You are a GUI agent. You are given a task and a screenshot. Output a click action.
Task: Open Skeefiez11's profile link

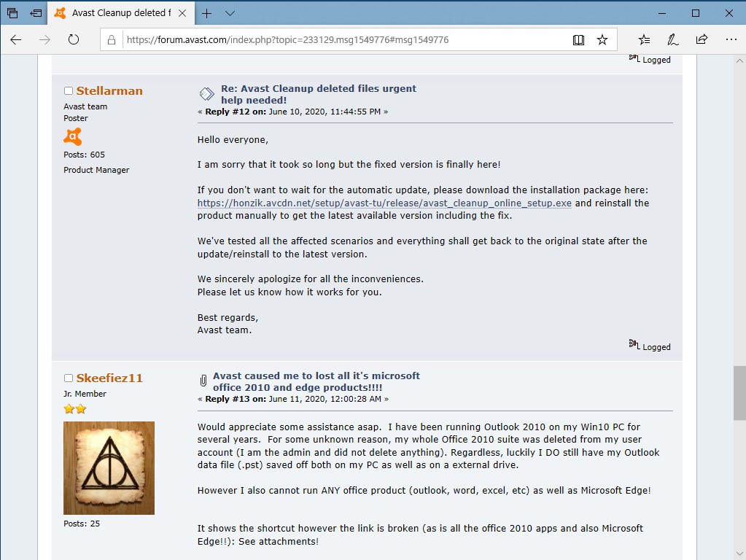point(109,378)
